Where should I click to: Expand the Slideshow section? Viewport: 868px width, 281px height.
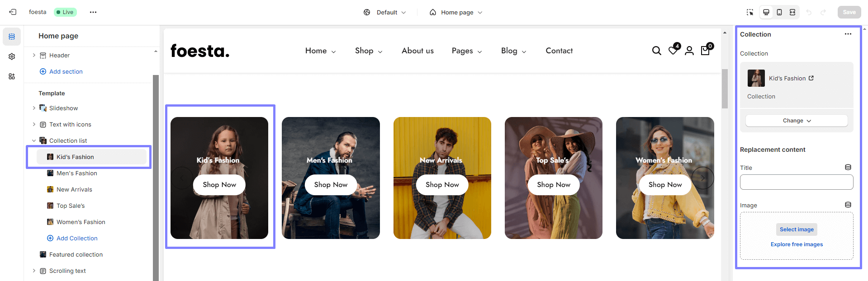coord(34,108)
